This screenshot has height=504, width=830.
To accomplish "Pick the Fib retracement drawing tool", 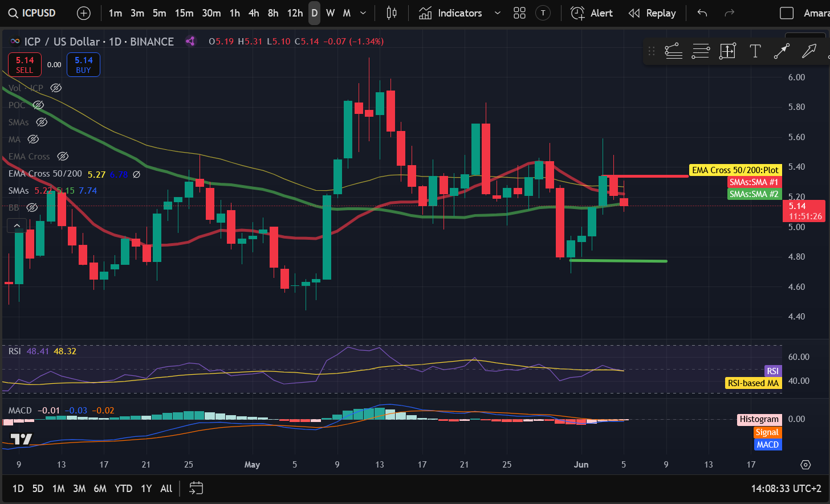I will [x=701, y=51].
